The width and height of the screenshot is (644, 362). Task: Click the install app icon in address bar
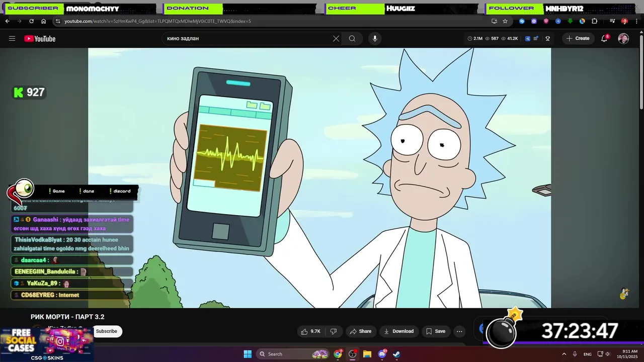494,21
